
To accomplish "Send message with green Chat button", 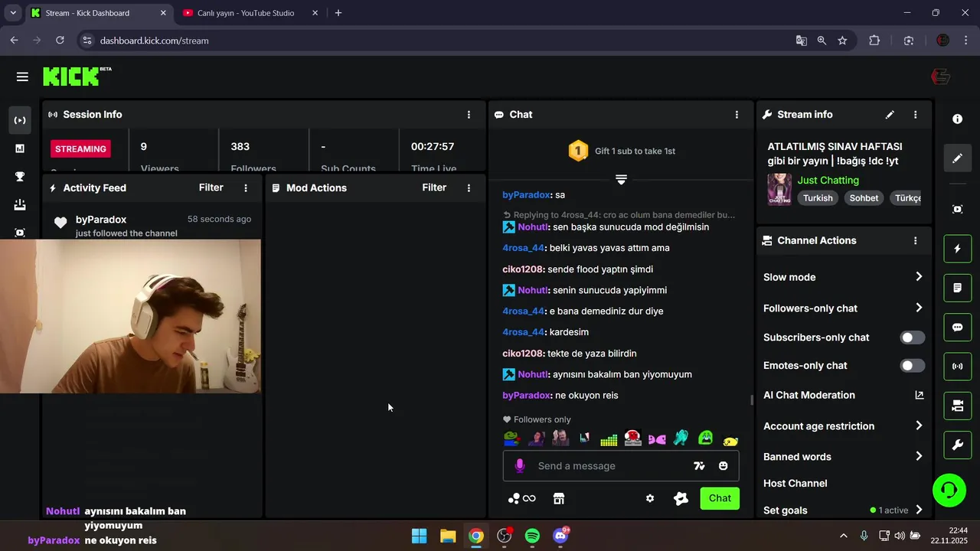I will coord(720,498).
